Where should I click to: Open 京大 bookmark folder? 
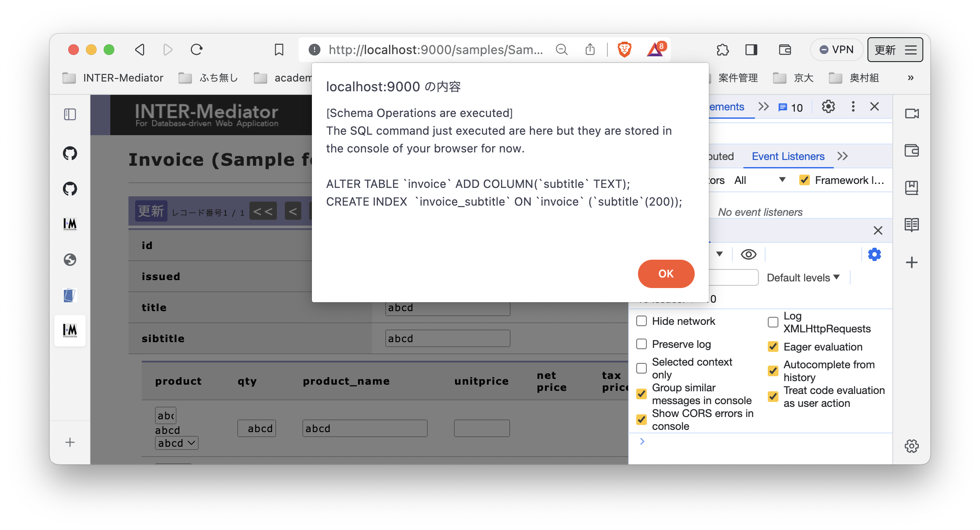(x=793, y=78)
